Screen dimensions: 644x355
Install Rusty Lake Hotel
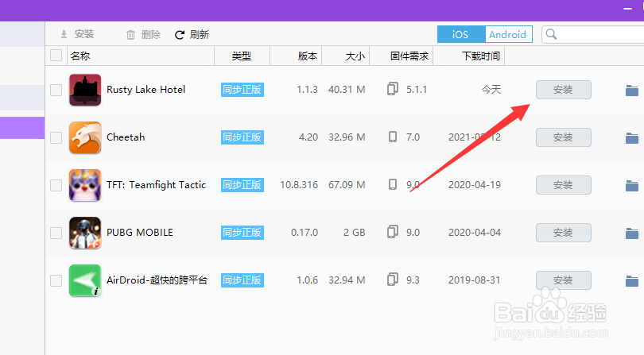pos(564,90)
